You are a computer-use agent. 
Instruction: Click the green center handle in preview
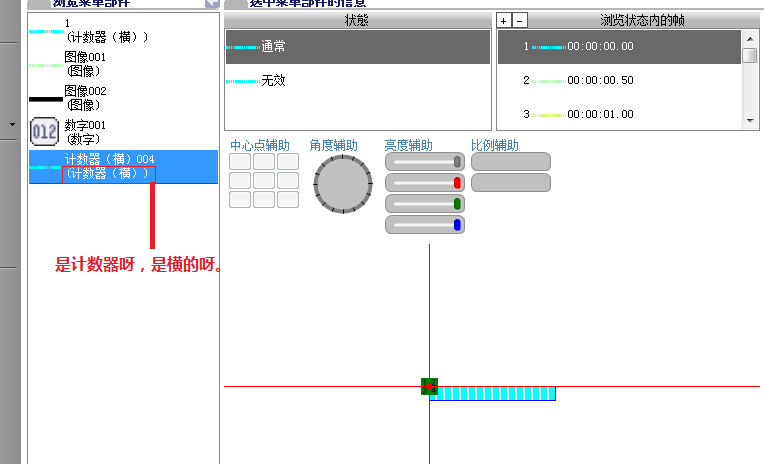click(429, 387)
